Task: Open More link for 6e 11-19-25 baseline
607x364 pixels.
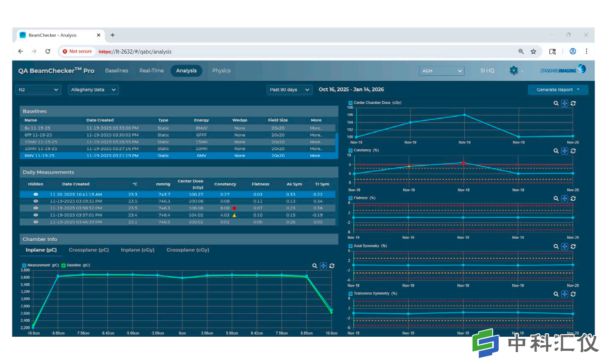Action: pyautogui.click(x=316, y=128)
